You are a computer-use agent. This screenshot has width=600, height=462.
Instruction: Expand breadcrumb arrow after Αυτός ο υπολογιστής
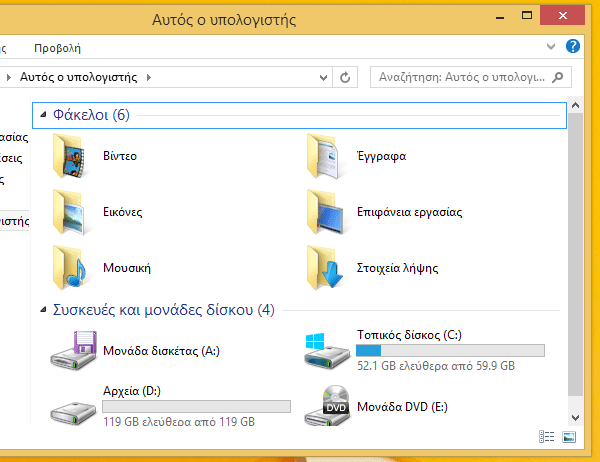pyautogui.click(x=149, y=78)
